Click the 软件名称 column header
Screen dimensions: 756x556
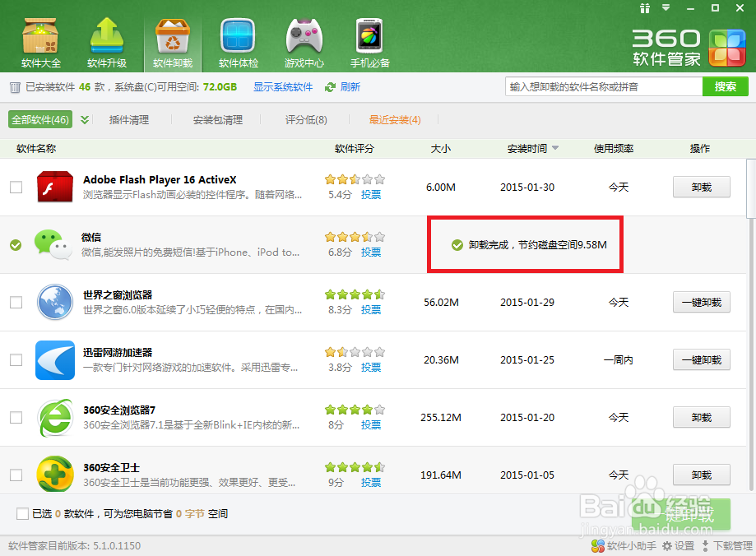[36, 149]
